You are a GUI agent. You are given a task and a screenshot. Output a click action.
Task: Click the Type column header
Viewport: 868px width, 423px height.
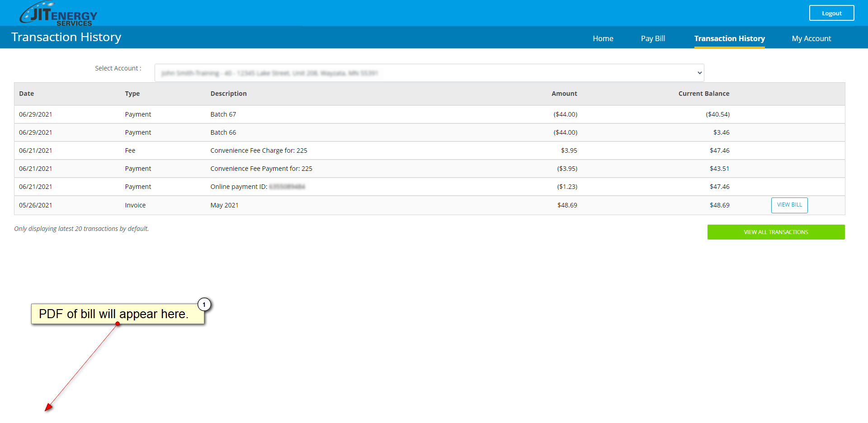point(132,94)
